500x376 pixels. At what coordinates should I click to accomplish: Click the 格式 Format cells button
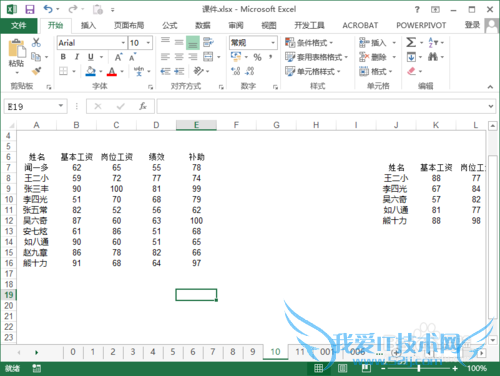pos(376,71)
